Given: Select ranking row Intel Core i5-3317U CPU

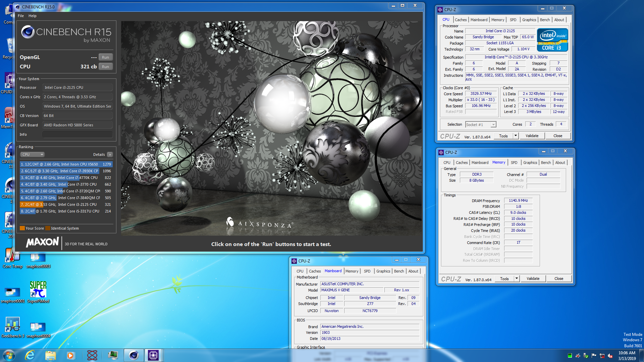Looking at the screenshot, I should coord(66,211).
